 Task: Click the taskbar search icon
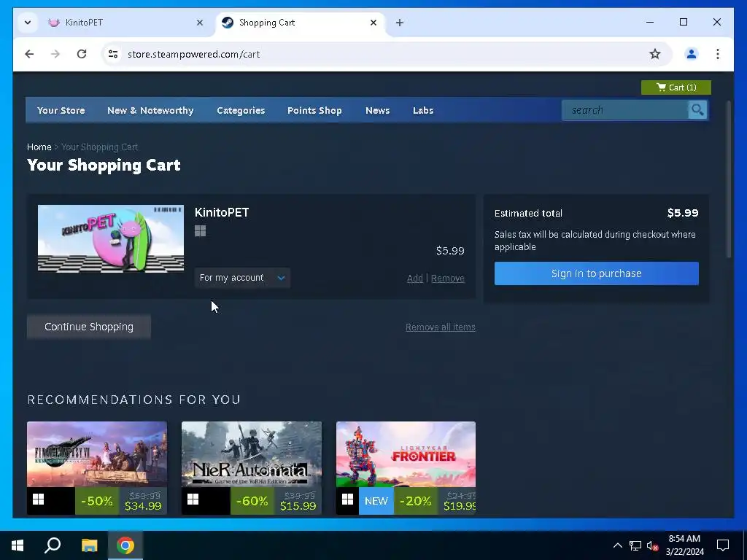point(53,545)
